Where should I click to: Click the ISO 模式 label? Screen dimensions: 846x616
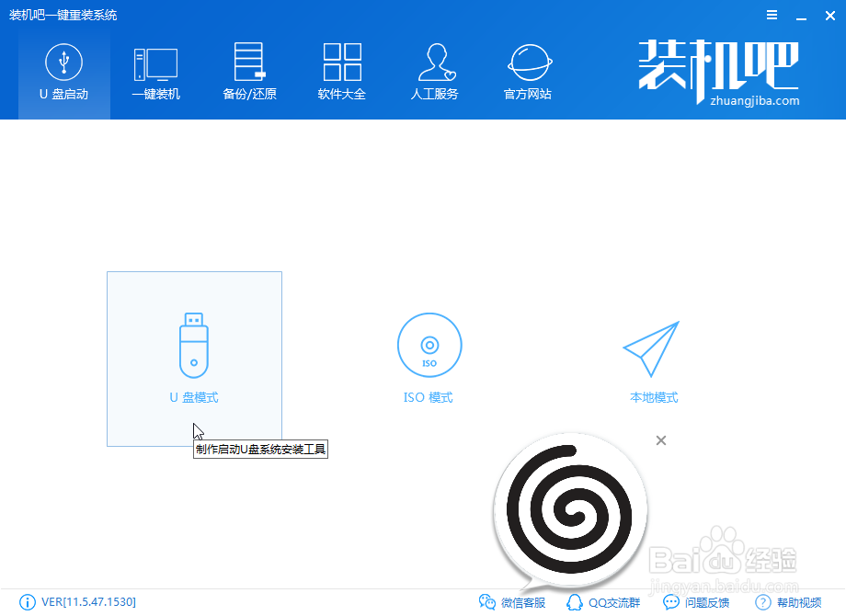pyautogui.click(x=429, y=397)
